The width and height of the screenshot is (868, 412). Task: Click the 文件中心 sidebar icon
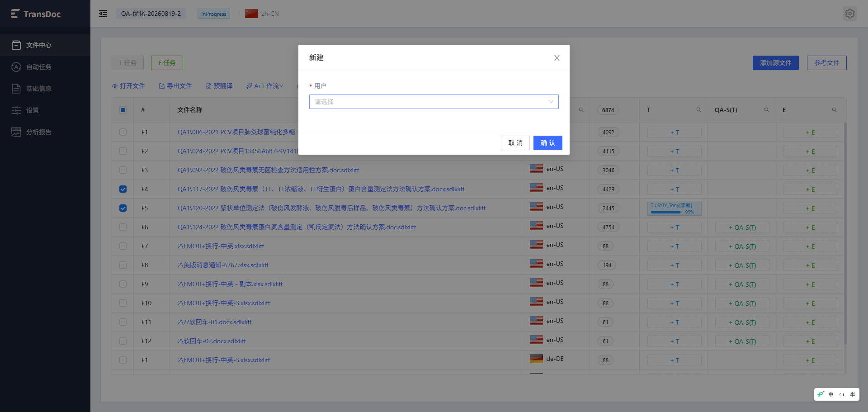pos(16,45)
